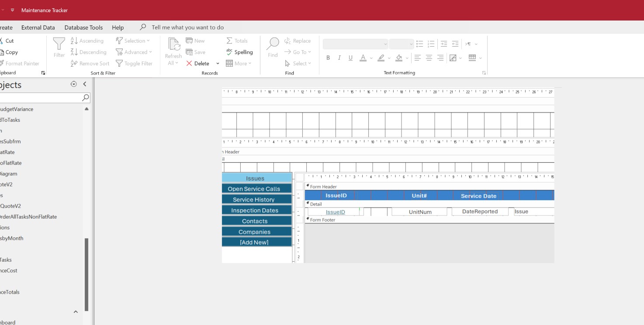Click the Tell me search box

click(x=188, y=27)
